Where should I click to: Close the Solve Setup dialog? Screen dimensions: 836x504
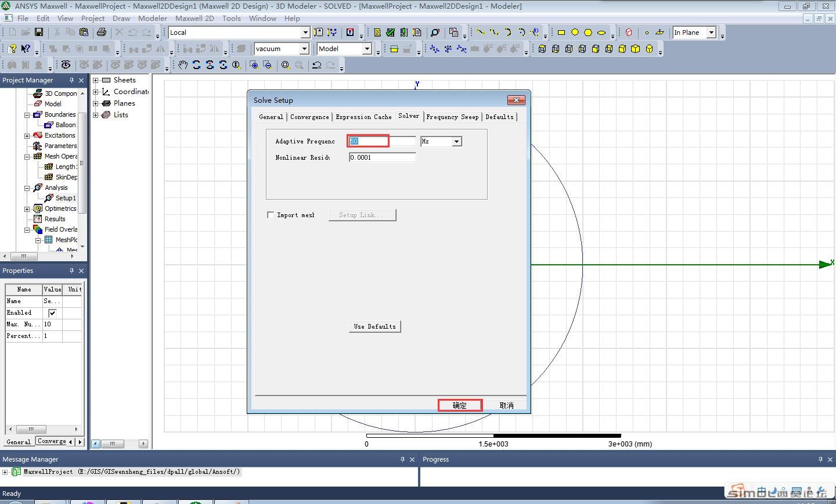tap(516, 100)
